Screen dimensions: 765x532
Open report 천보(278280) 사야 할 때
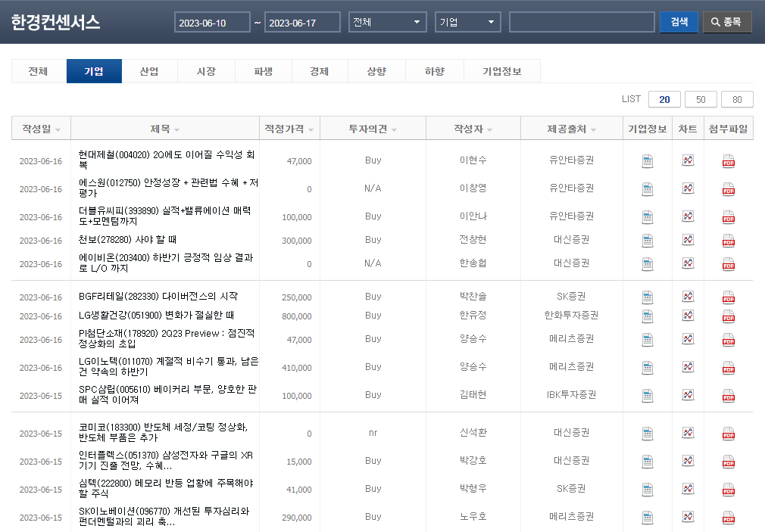(128, 239)
